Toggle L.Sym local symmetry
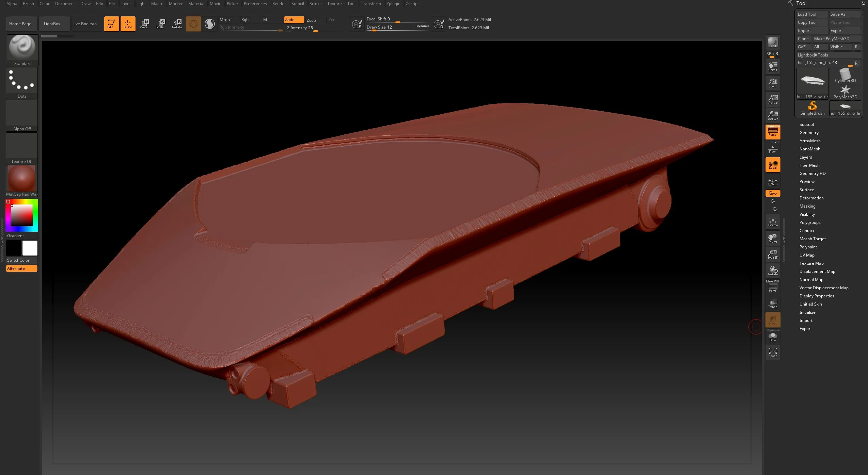The height and width of the screenshot is (475, 868). [773, 182]
